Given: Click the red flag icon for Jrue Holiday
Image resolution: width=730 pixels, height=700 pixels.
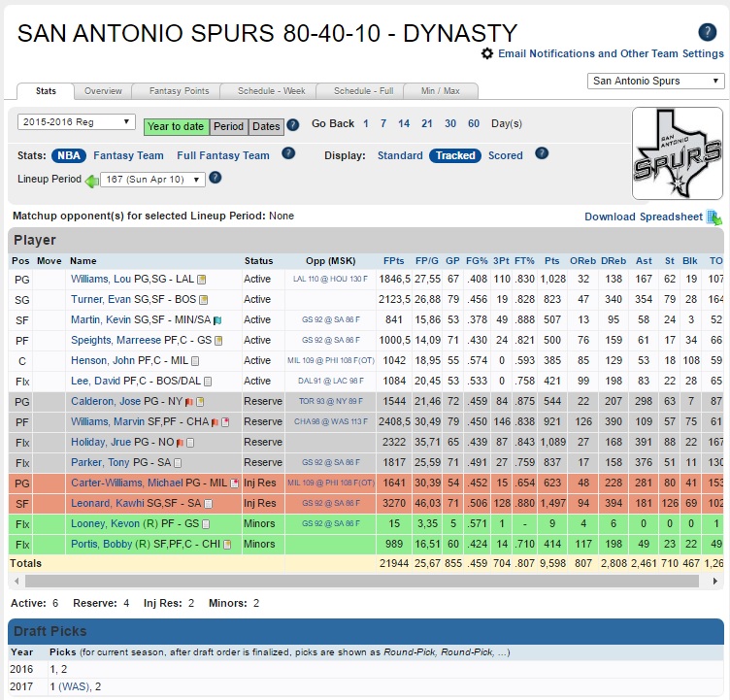Looking at the screenshot, I should 180,443.
